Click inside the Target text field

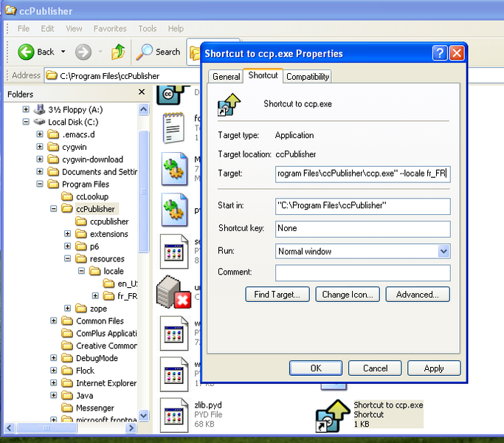[x=362, y=174]
